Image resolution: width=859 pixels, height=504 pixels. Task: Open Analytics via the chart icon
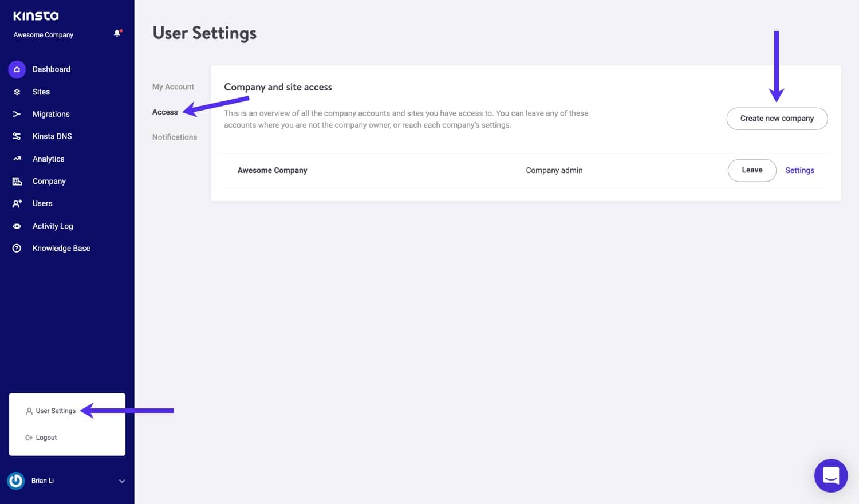point(17,159)
